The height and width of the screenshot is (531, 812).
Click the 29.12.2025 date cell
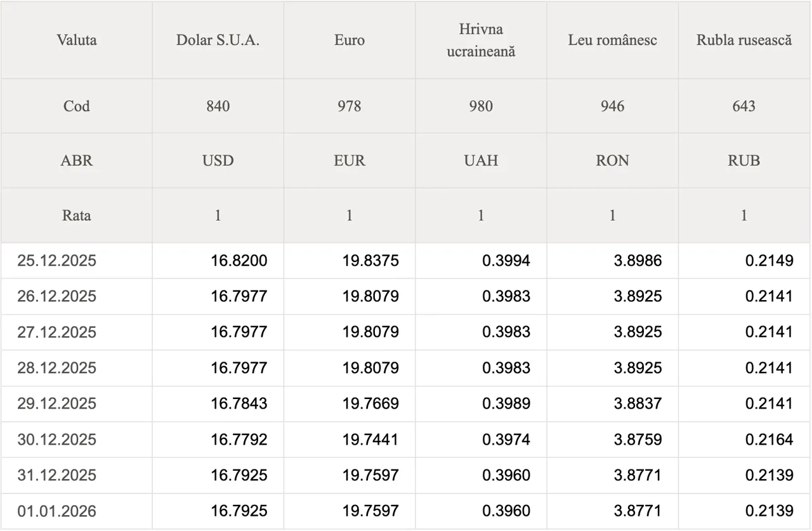pyautogui.click(x=57, y=404)
